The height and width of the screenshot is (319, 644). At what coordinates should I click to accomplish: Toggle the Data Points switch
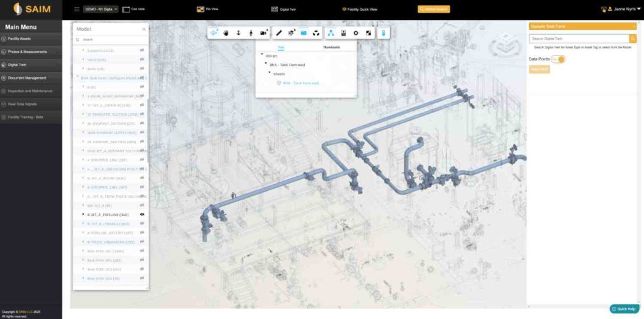pyautogui.click(x=558, y=59)
